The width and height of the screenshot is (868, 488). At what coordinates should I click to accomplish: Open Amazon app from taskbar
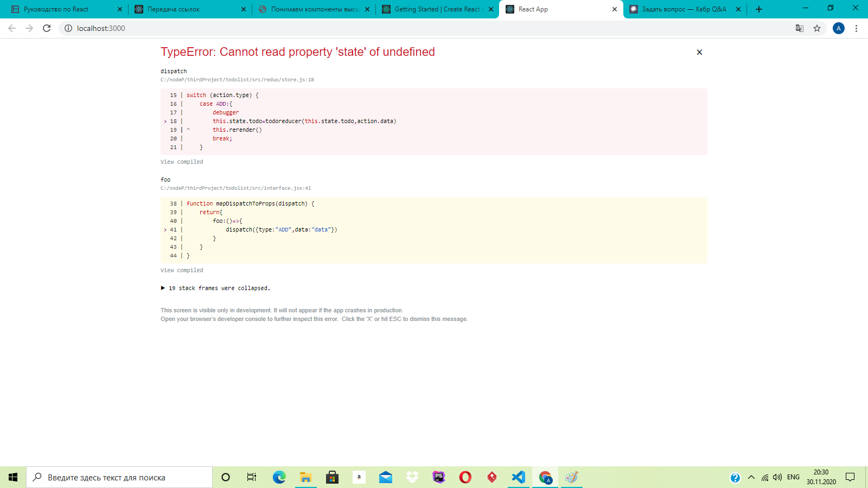(x=359, y=477)
